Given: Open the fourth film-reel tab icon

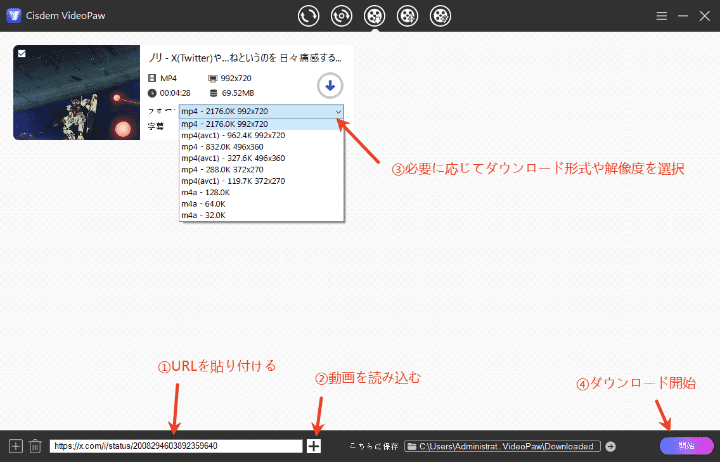Looking at the screenshot, I should pos(407,16).
